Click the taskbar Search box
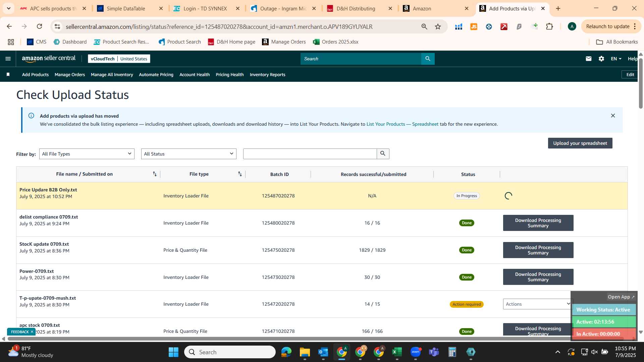The image size is (644, 362). coord(230,352)
